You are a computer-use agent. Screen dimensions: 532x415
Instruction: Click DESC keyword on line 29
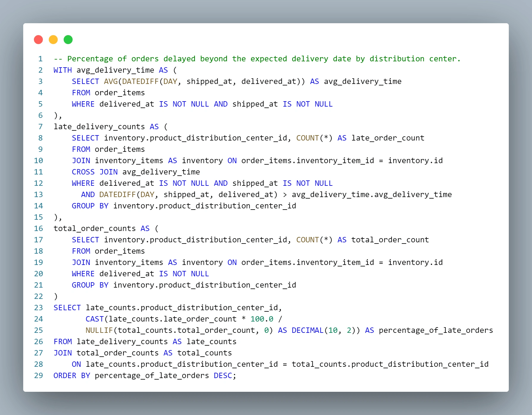(x=223, y=376)
